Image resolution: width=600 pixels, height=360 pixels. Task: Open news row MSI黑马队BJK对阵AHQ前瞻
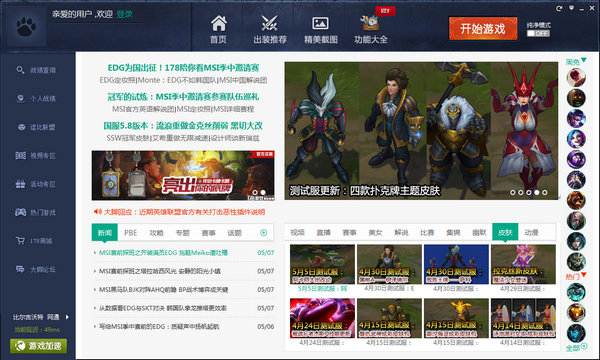pyautogui.click(x=184, y=290)
